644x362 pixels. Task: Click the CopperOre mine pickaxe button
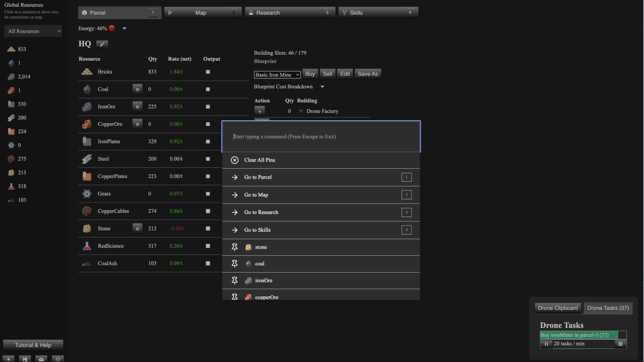click(137, 124)
